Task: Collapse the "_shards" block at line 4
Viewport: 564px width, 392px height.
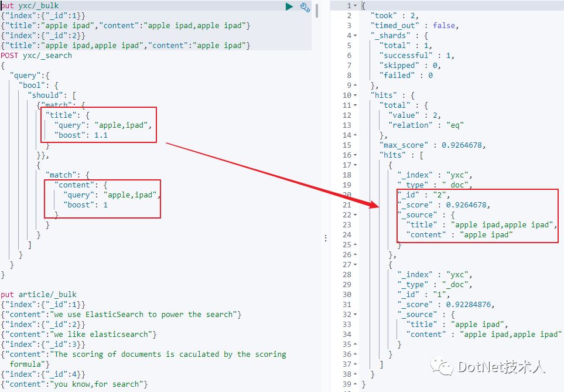Action: tap(356, 36)
